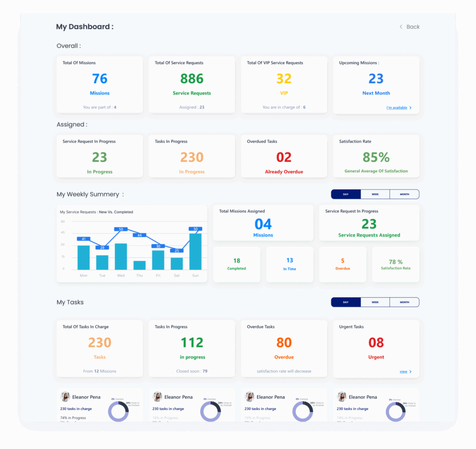This screenshot has height=449, width=476.
Task: Click the donut chart in the leftmost Eleanor card
Action: pyautogui.click(x=119, y=411)
